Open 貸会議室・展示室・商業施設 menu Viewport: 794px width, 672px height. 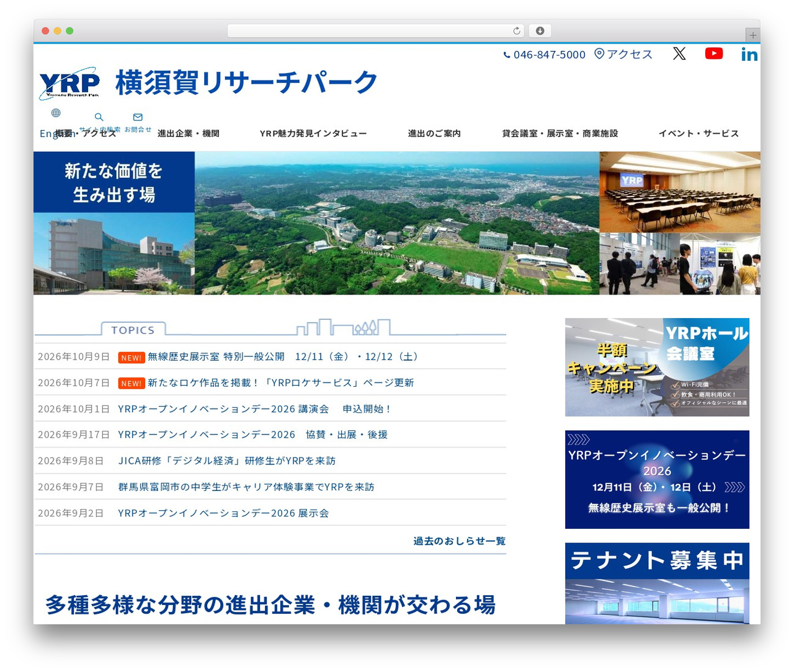560,133
